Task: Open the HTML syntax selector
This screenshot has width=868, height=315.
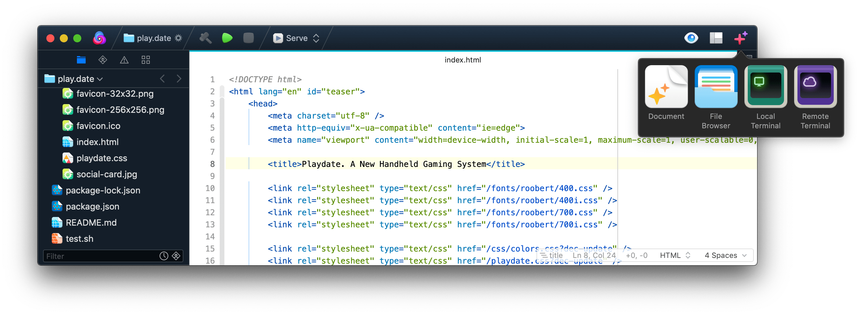Action: click(x=675, y=256)
